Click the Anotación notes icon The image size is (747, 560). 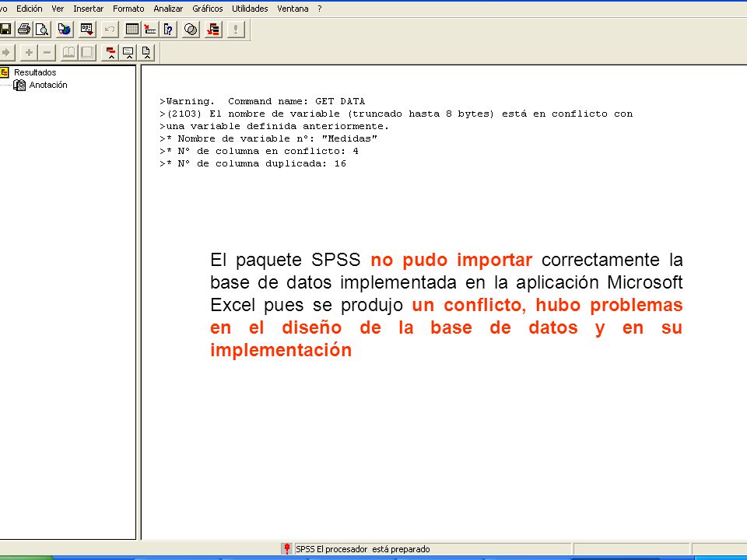(x=19, y=85)
